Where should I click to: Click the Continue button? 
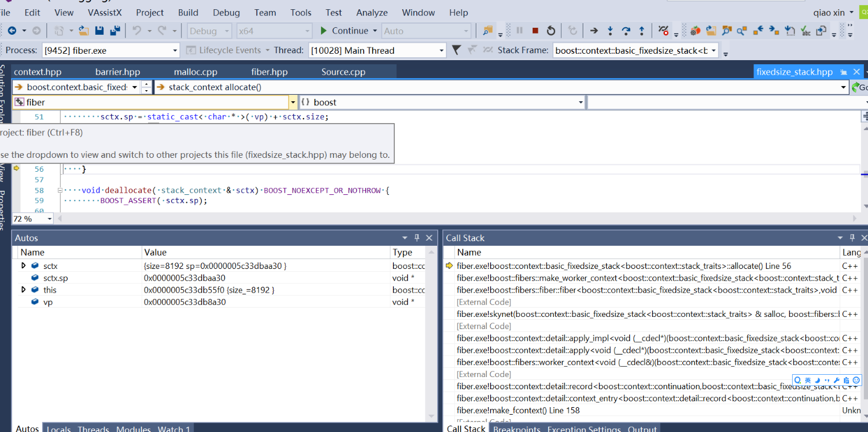pos(348,31)
